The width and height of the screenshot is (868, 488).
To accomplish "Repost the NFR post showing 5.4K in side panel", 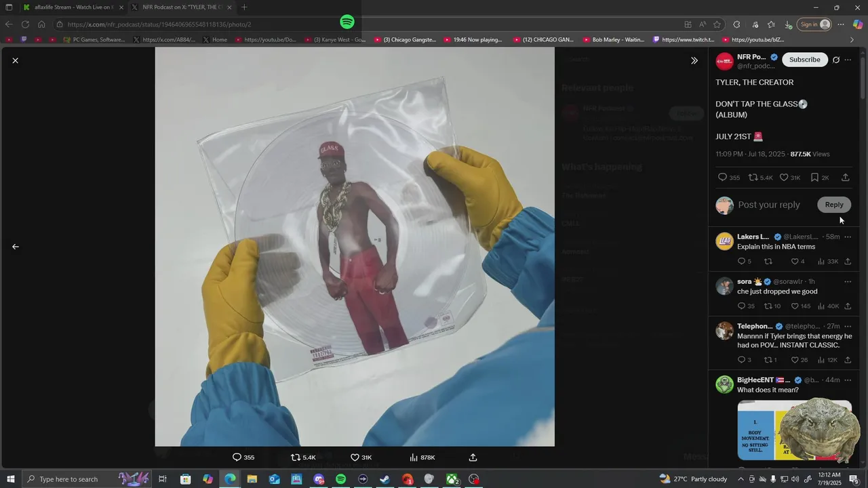I will (x=759, y=178).
